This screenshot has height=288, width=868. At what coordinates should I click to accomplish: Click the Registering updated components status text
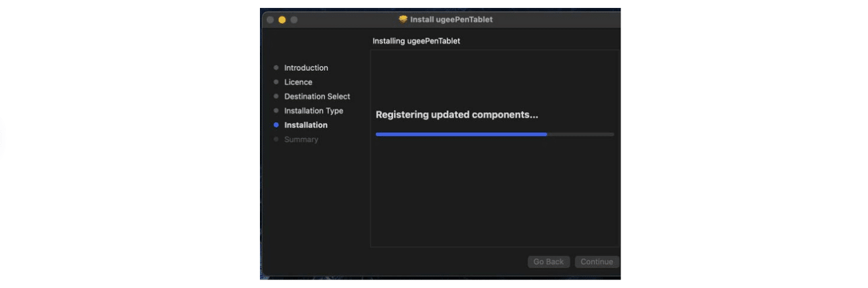tap(457, 114)
